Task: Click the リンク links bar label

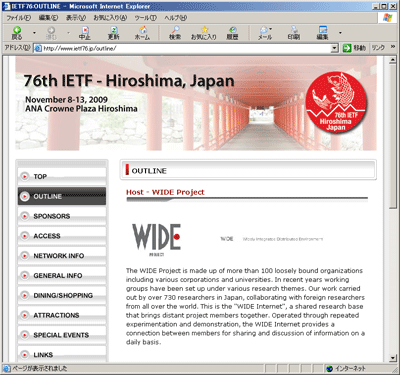Action: coord(378,48)
